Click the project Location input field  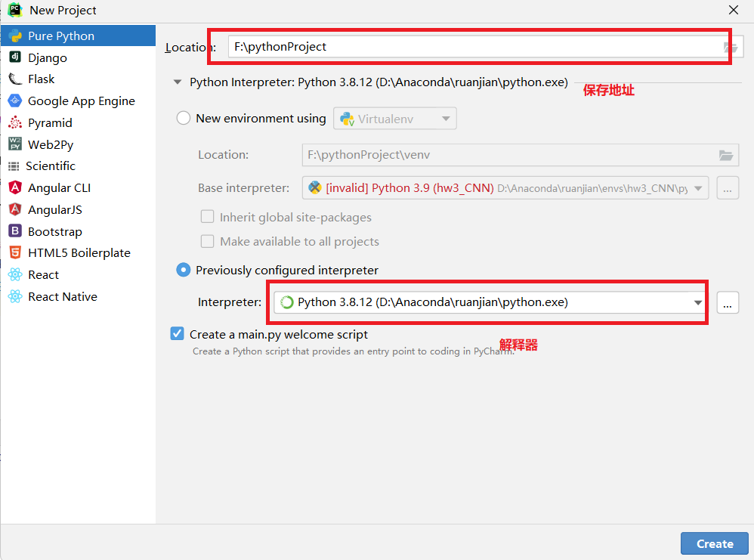(x=486, y=47)
